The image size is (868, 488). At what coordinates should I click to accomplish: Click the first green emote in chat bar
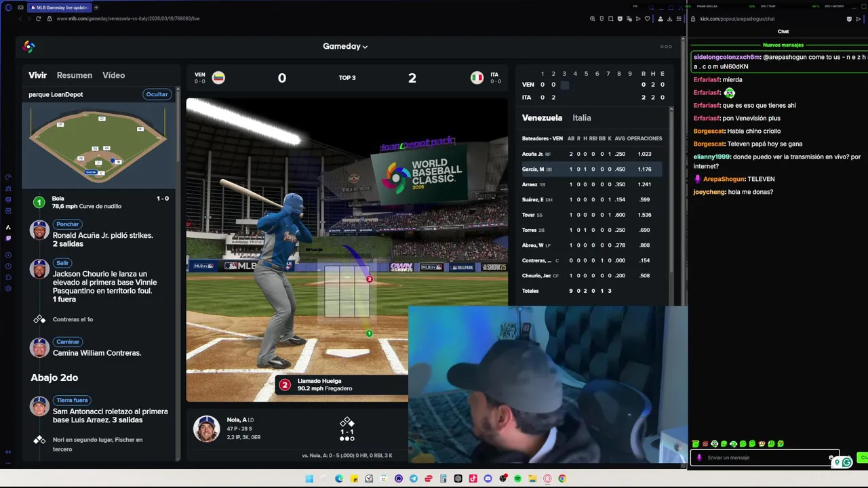[x=696, y=444]
